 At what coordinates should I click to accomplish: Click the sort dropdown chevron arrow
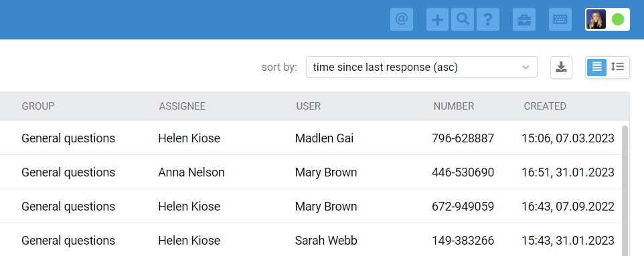coord(526,68)
